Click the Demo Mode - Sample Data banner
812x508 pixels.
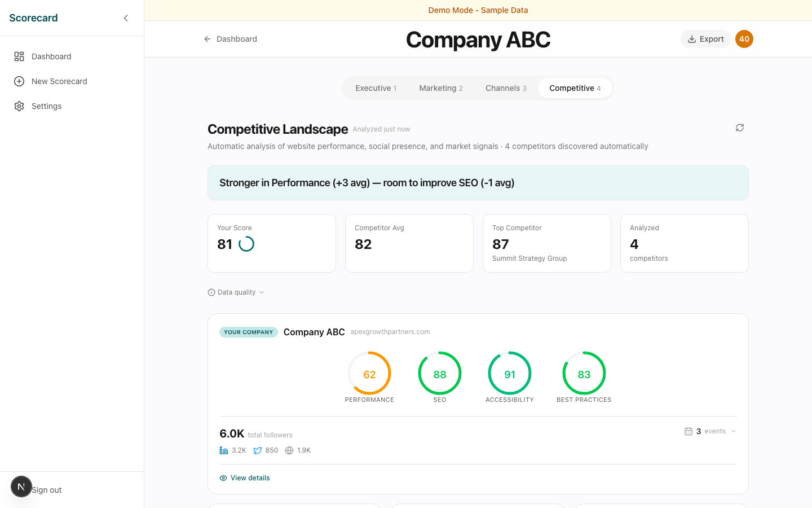click(x=478, y=10)
